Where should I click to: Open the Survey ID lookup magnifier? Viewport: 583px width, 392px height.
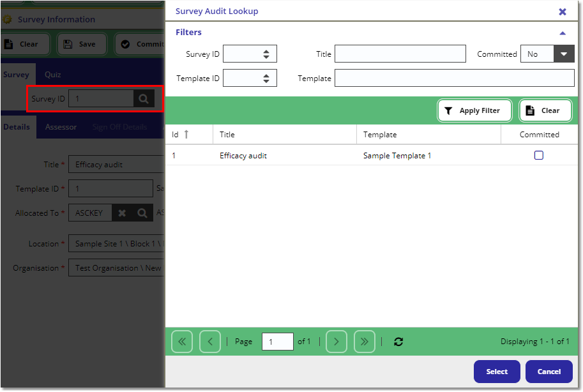(x=144, y=98)
